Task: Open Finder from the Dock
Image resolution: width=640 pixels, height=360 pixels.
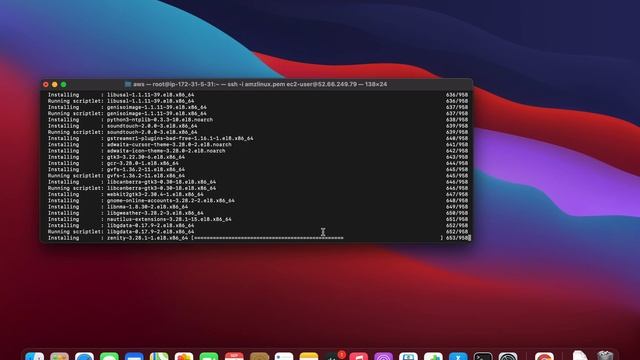Action: pyautogui.click(x=35, y=356)
